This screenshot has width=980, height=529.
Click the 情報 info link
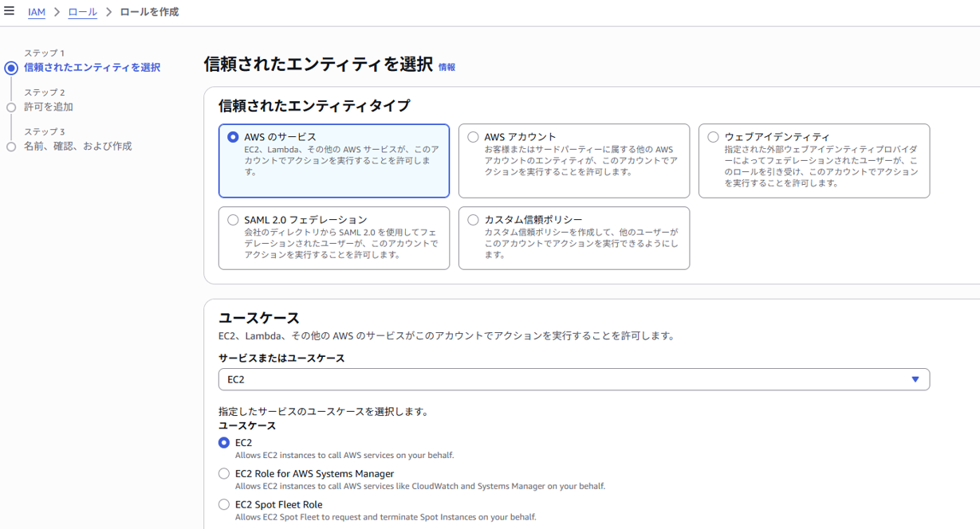(x=447, y=68)
